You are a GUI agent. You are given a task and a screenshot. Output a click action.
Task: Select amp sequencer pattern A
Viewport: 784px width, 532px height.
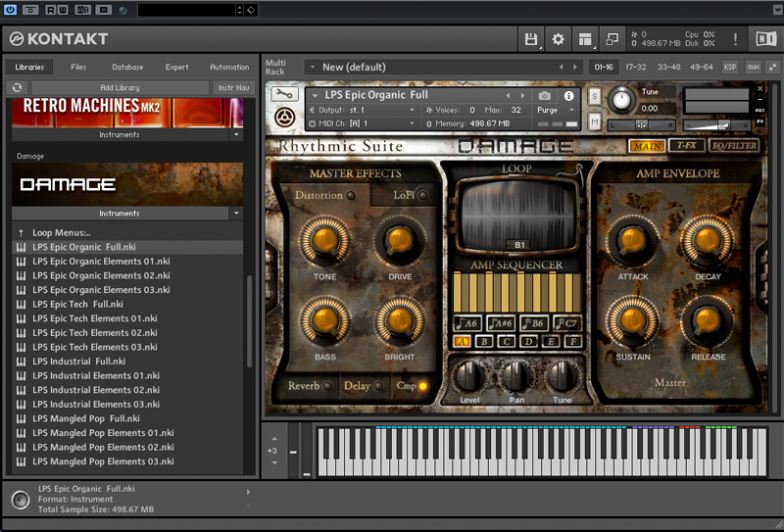click(462, 342)
